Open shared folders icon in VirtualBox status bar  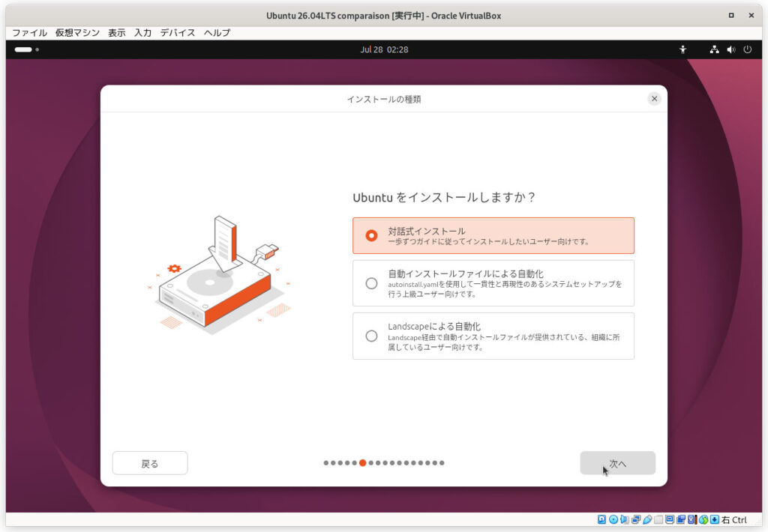[x=658, y=519]
